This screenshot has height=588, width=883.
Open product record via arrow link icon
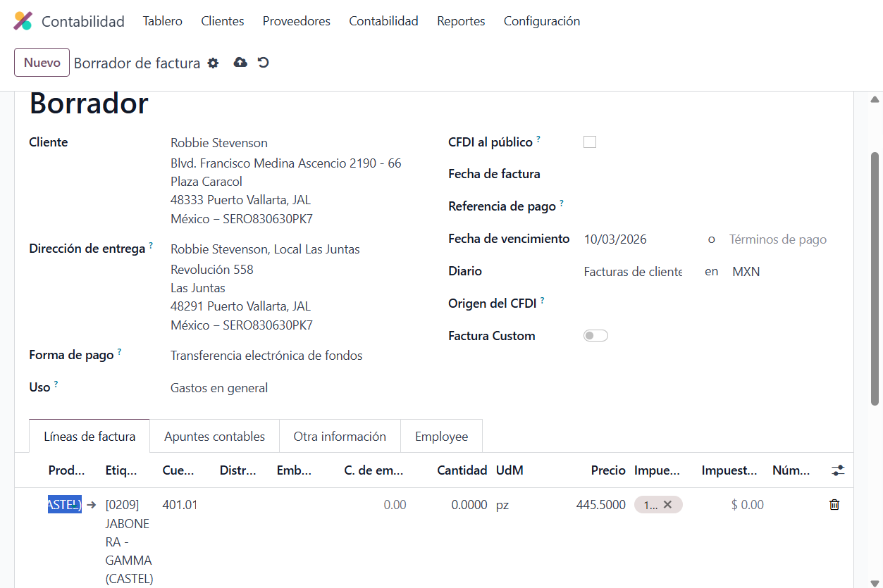(x=92, y=505)
